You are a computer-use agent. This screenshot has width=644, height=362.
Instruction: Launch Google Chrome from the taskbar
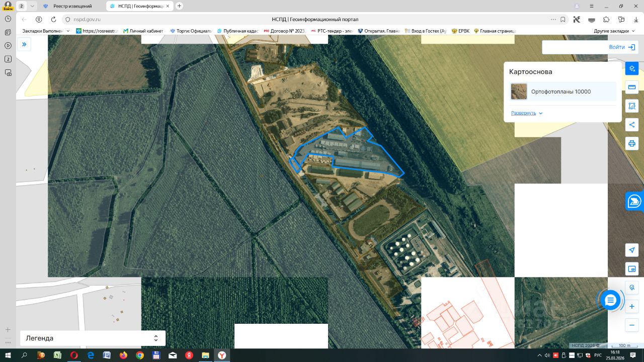[140, 355]
